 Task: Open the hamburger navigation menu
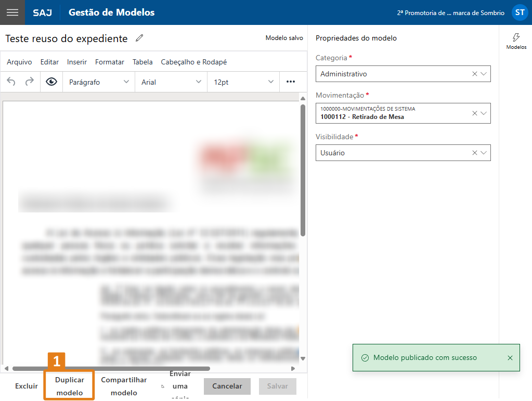click(12, 12)
